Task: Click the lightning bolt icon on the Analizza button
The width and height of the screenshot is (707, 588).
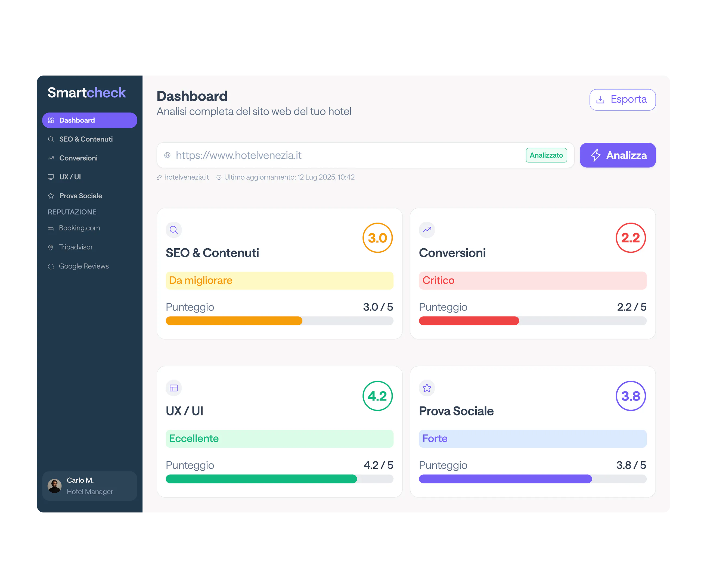Action: [x=596, y=155]
